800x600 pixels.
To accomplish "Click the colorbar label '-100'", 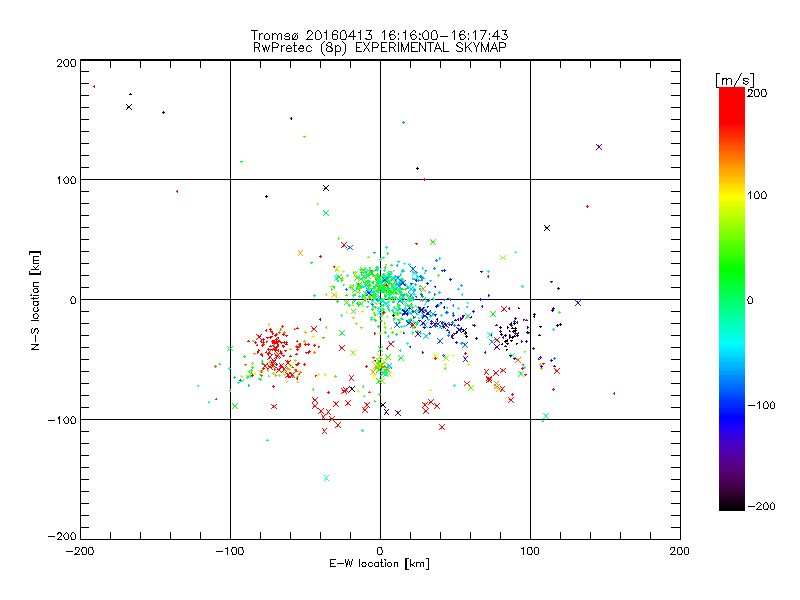I will click(x=761, y=406).
